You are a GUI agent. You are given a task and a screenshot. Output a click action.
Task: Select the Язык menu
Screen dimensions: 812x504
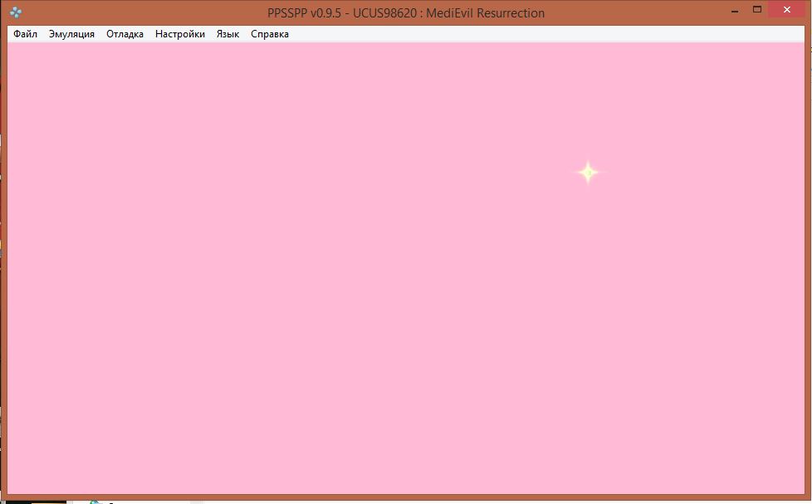pos(227,34)
